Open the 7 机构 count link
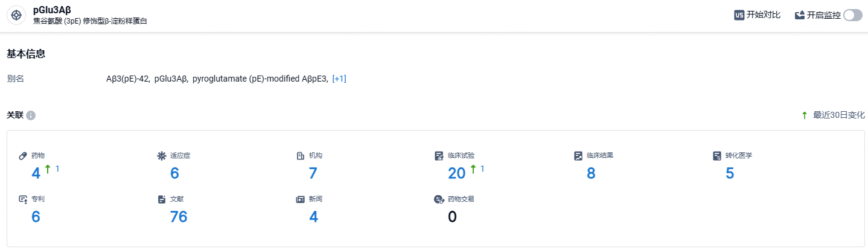Image resolution: width=868 pixels, height=249 pixels. (x=313, y=173)
